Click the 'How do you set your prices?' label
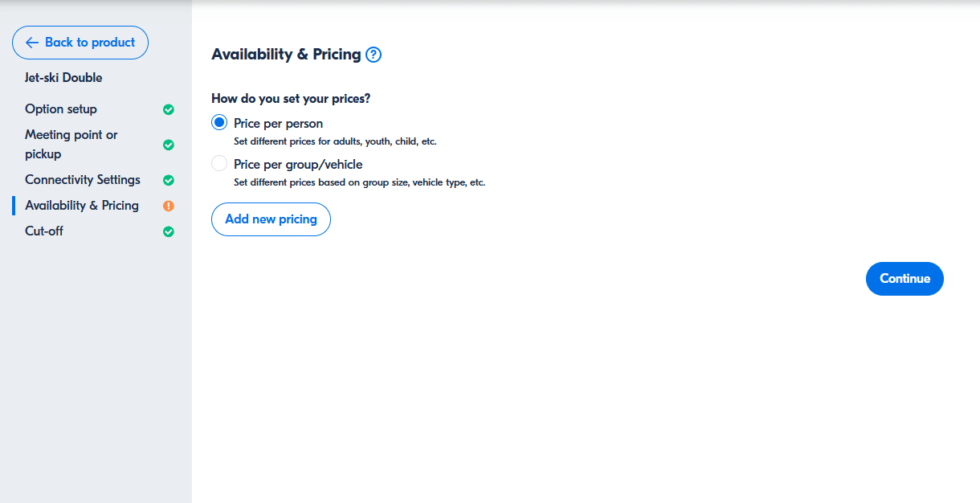The height and width of the screenshot is (503, 980). (x=290, y=99)
